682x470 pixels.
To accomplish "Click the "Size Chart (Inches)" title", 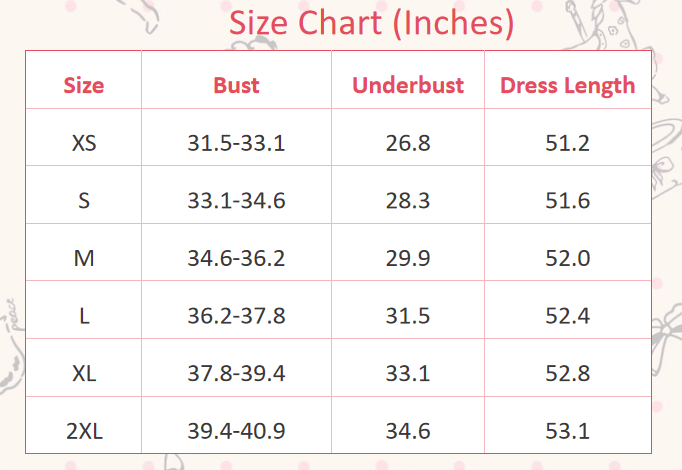I will [372, 22].
